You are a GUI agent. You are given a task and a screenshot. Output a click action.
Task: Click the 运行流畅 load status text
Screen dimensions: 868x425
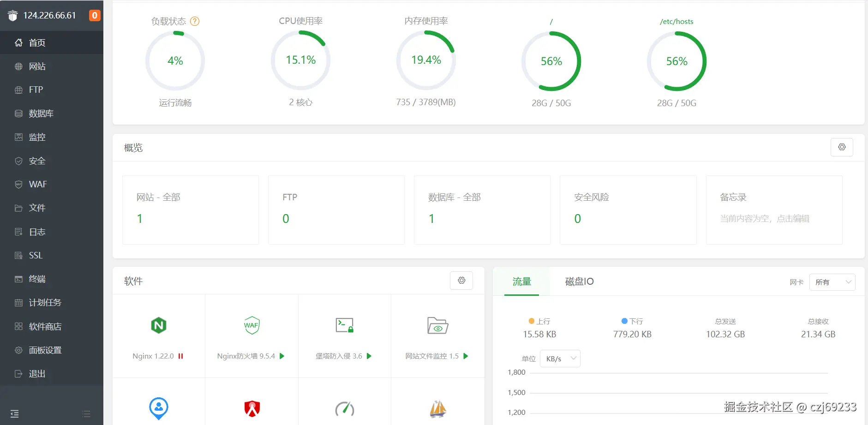click(175, 102)
